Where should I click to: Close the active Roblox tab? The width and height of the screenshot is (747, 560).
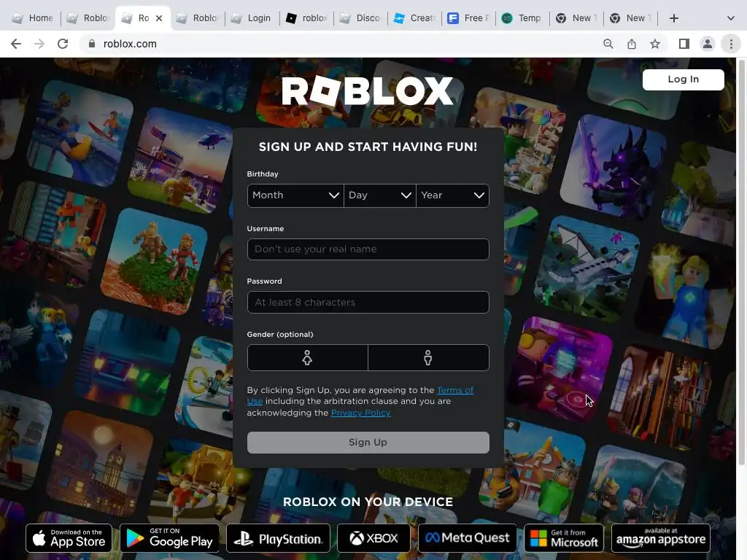[x=159, y=18]
